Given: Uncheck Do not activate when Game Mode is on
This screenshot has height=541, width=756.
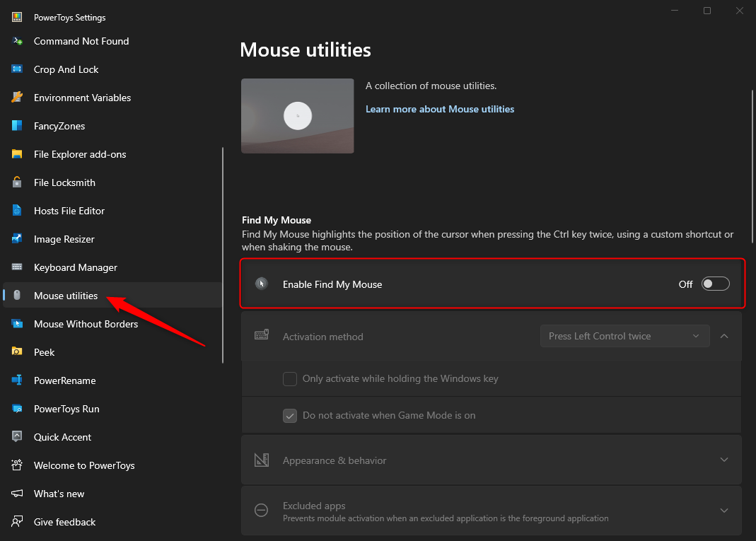Looking at the screenshot, I should click(290, 416).
